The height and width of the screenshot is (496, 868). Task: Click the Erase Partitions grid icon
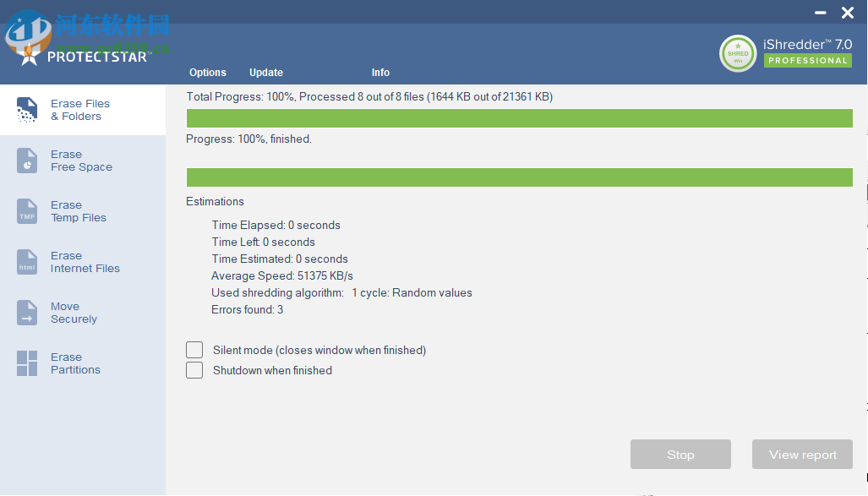27,363
